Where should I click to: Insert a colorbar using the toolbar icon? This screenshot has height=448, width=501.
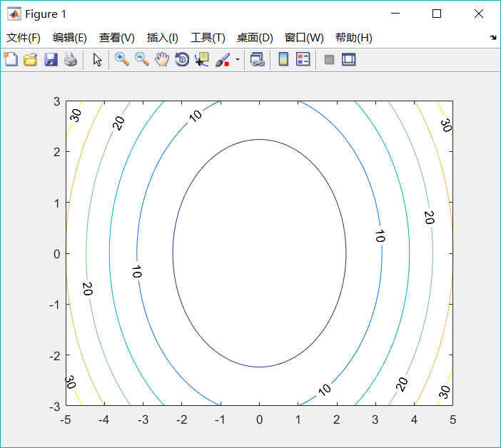[283, 60]
